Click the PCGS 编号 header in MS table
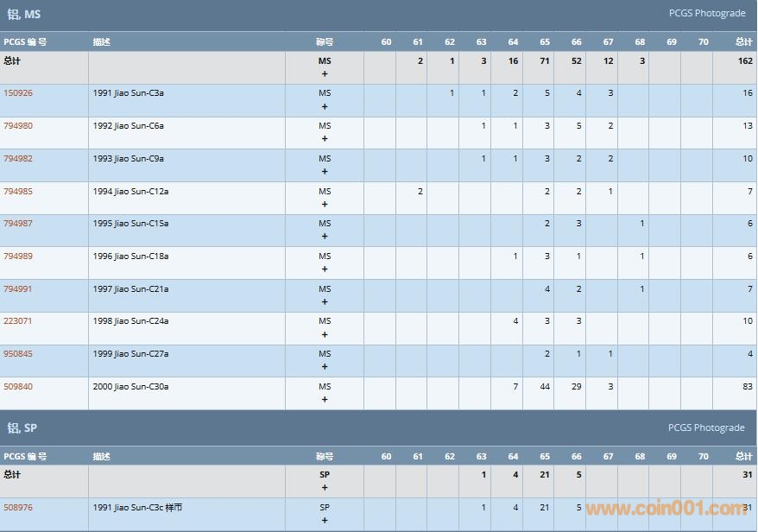Image resolution: width=758 pixels, height=532 pixels. [25, 42]
